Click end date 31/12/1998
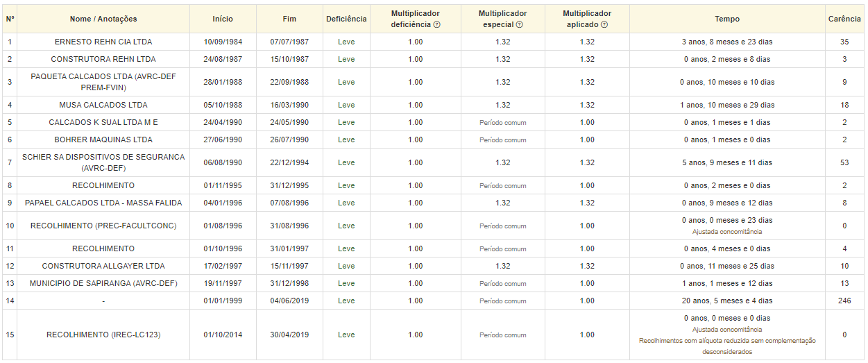The image size is (868, 363). 289,283
